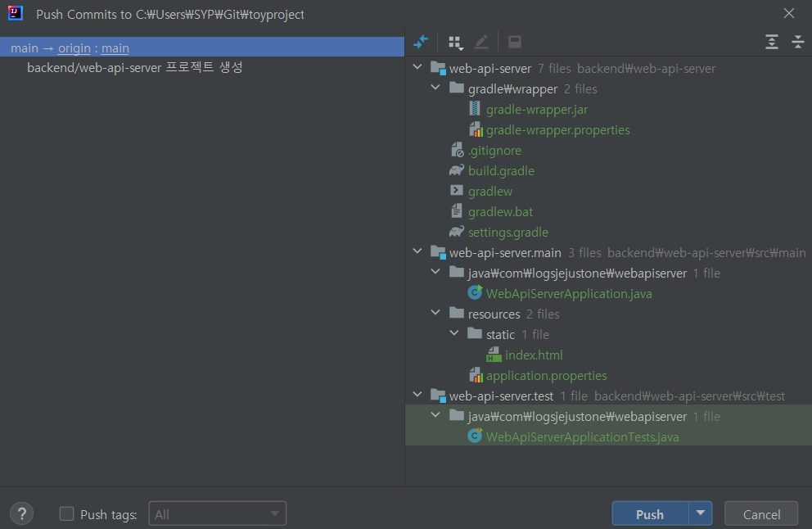Collapse the web-api-server module node

point(417,67)
